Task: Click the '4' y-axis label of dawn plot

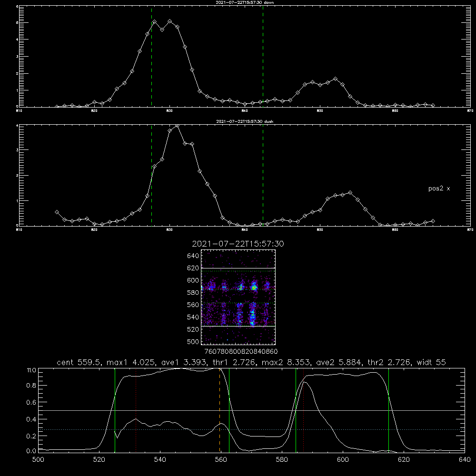Action: (17, 40)
